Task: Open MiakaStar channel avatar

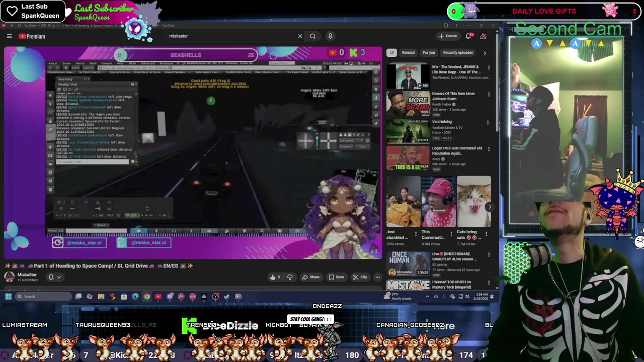Action: pos(10,277)
